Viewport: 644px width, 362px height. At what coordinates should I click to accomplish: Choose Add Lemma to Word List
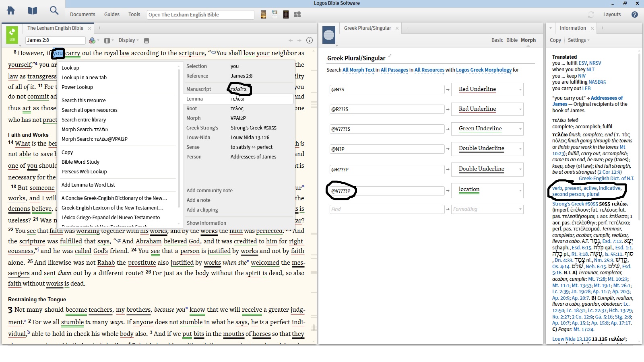(x=88, y=185)
